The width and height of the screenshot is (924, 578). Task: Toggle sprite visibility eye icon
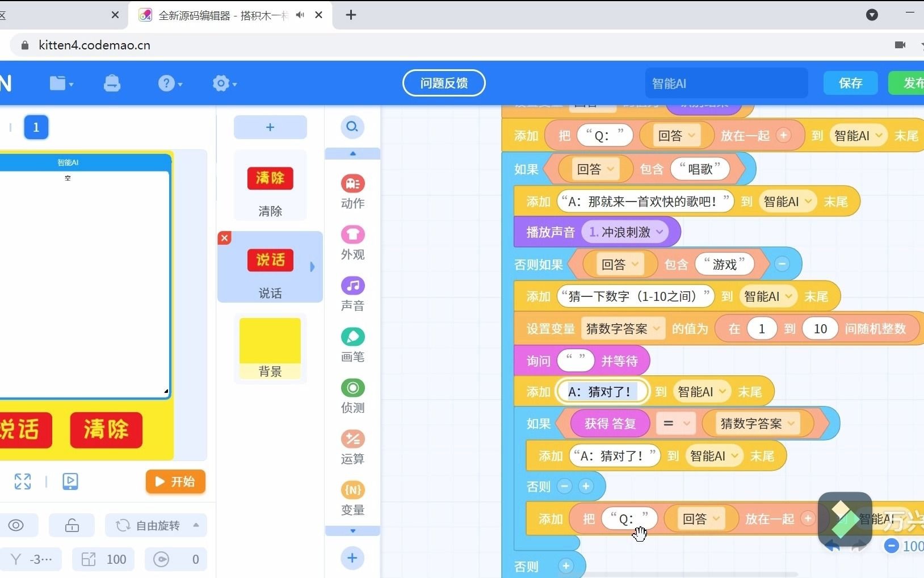pyautogui.click(x=16, y=525)
